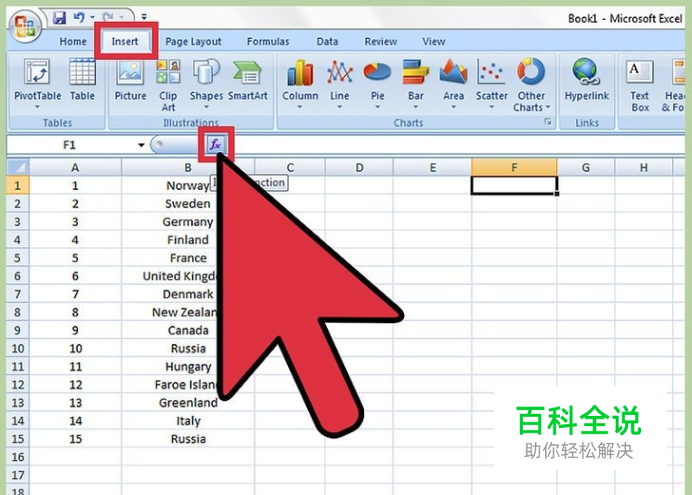The image size is (692, 495).
Task: Select cell containing Greenland
Action: pyautogui.click(x=188, y=402)
